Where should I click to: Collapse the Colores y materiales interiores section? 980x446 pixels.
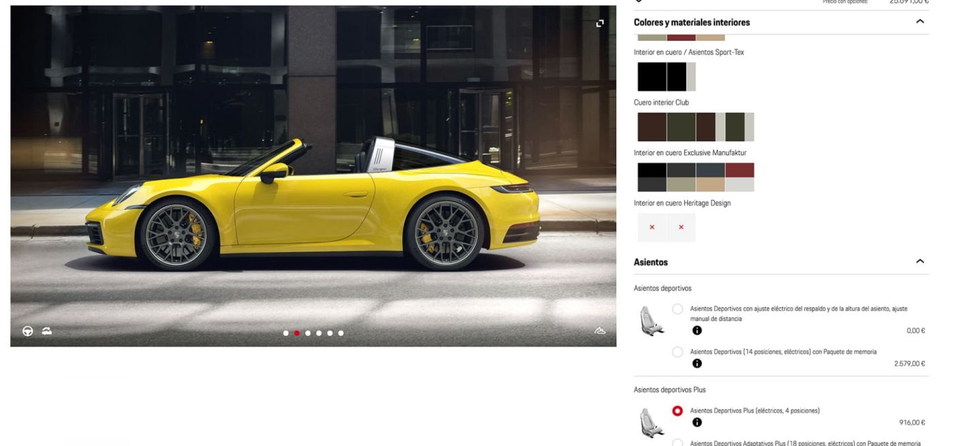[920, 22]
